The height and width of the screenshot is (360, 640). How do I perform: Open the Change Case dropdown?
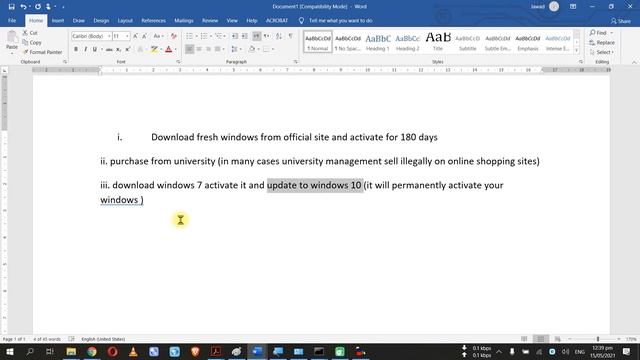coord(158,36)
